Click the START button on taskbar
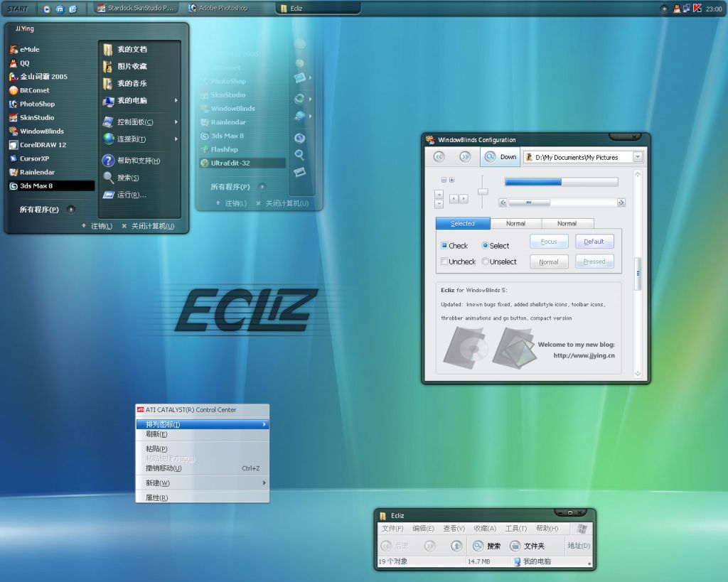728x582 pixels. [18, 9]
